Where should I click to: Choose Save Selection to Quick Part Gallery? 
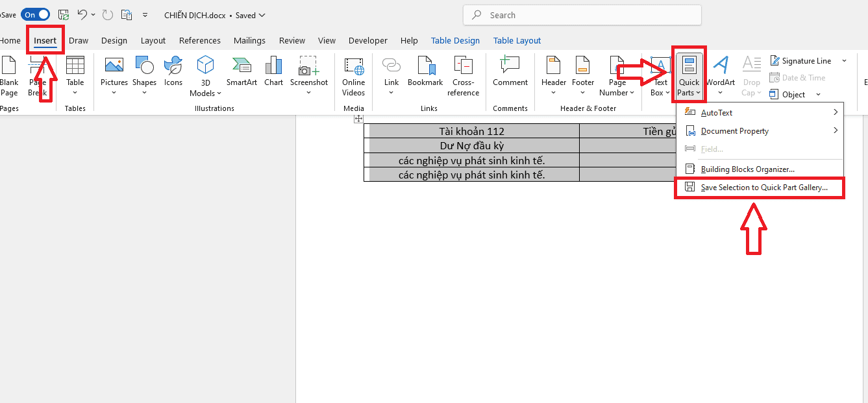tap(763, 188)
